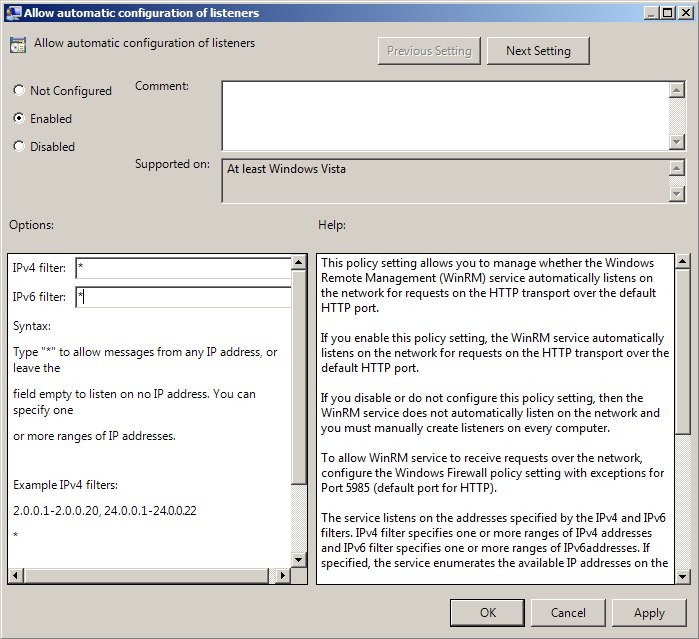Click Options pane scroll up arrow
The height and width of the screenshot is (639, 699).
click(x=299, y=262)
